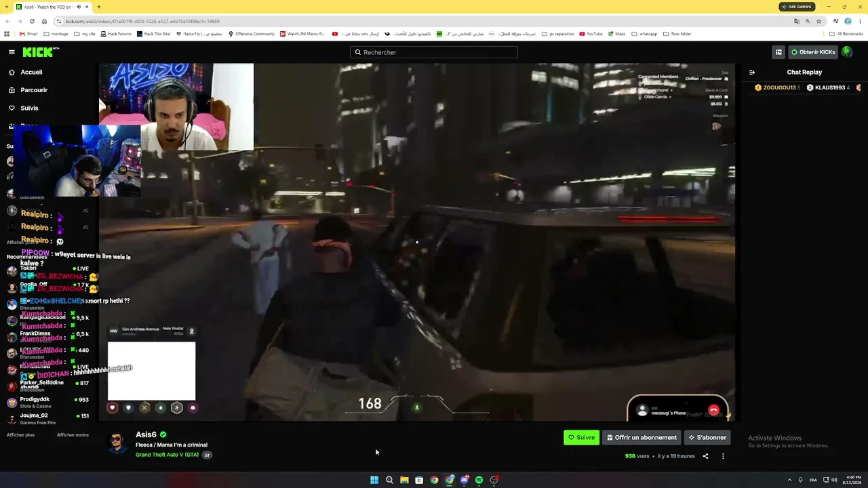Open the Gmail bookmark
This screenshot has height=488, width=868.
(28, 34)
